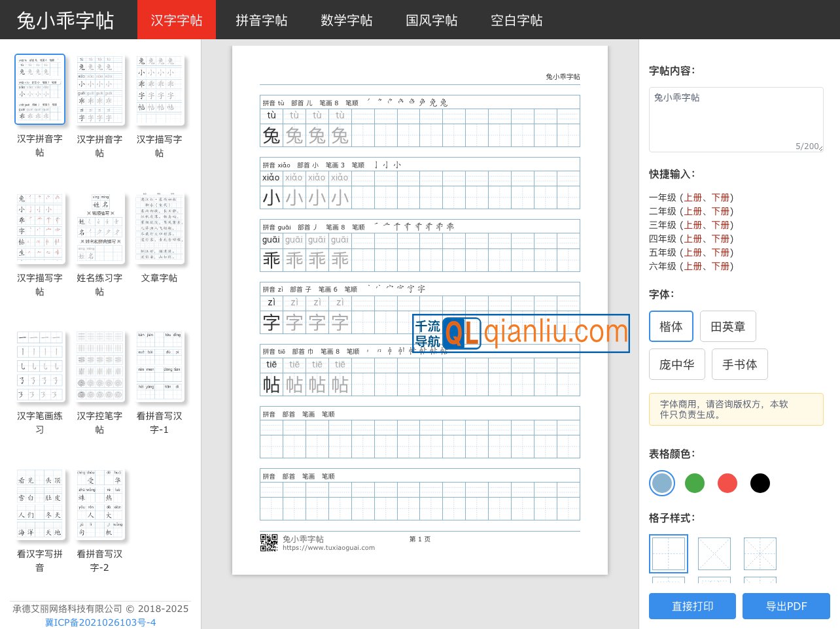Open the 数学字帖 section

click(346, 21)
